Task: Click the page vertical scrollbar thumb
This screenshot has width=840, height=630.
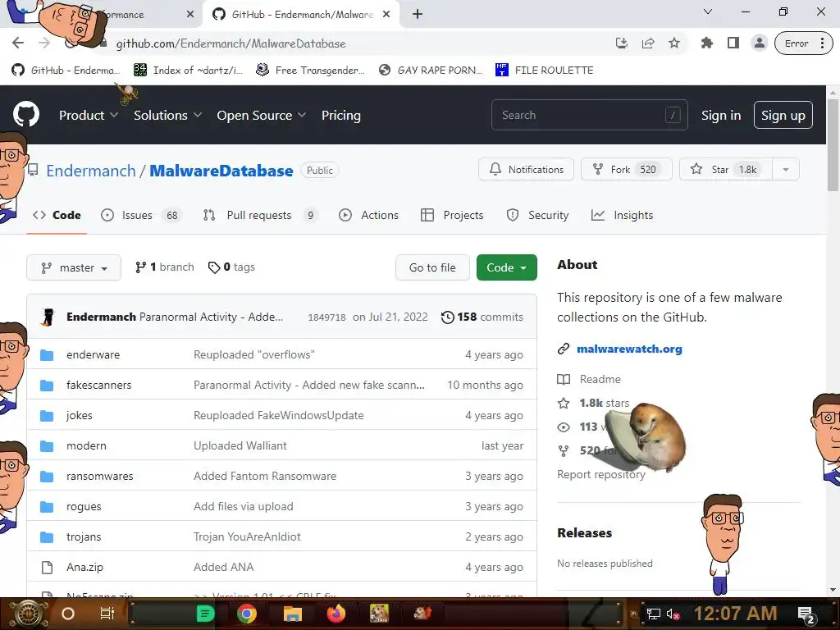Action: (x=833, y=144)
